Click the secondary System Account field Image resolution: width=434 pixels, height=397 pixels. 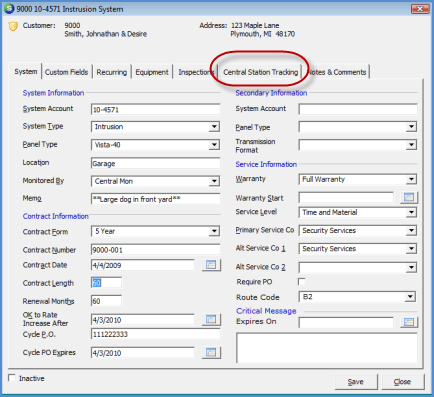tap(358, 109)
